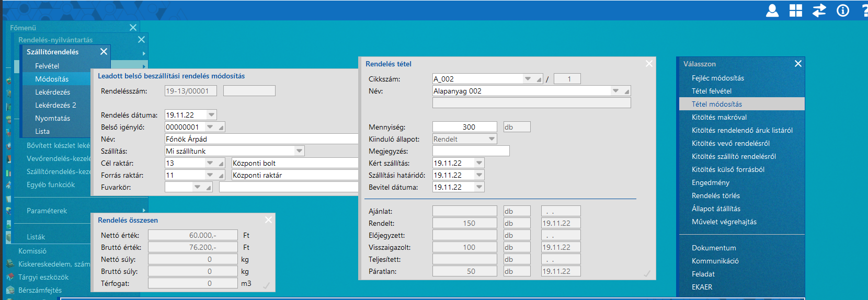Click the Mennyiség quantity field
Screen dimensions: 868x300
(x=464, y=127)
